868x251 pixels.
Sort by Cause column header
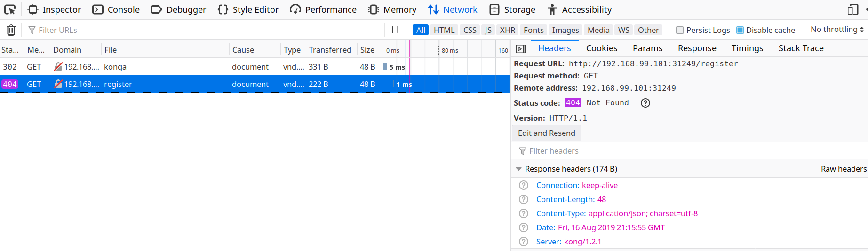[255, 50]
